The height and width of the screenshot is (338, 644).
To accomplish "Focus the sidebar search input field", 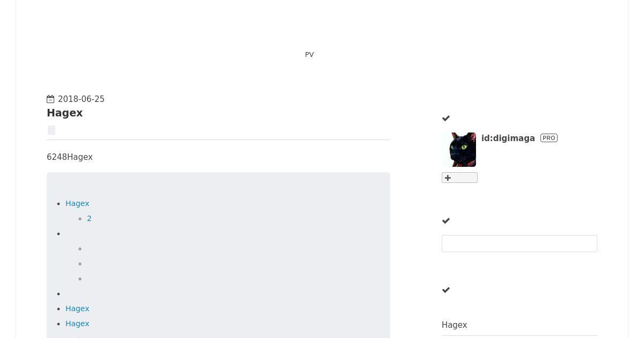I will point(519,244).
